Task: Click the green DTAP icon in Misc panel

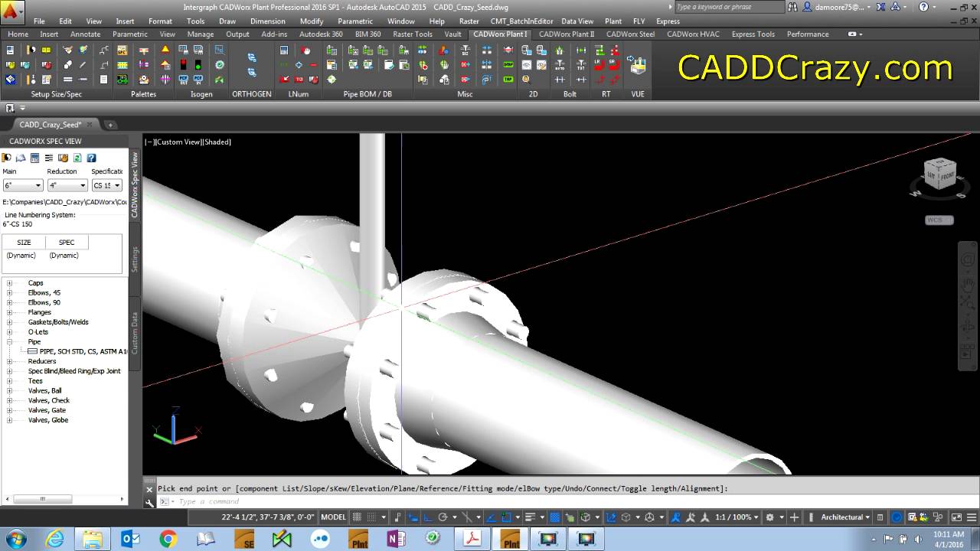Action: coord(508,64)
